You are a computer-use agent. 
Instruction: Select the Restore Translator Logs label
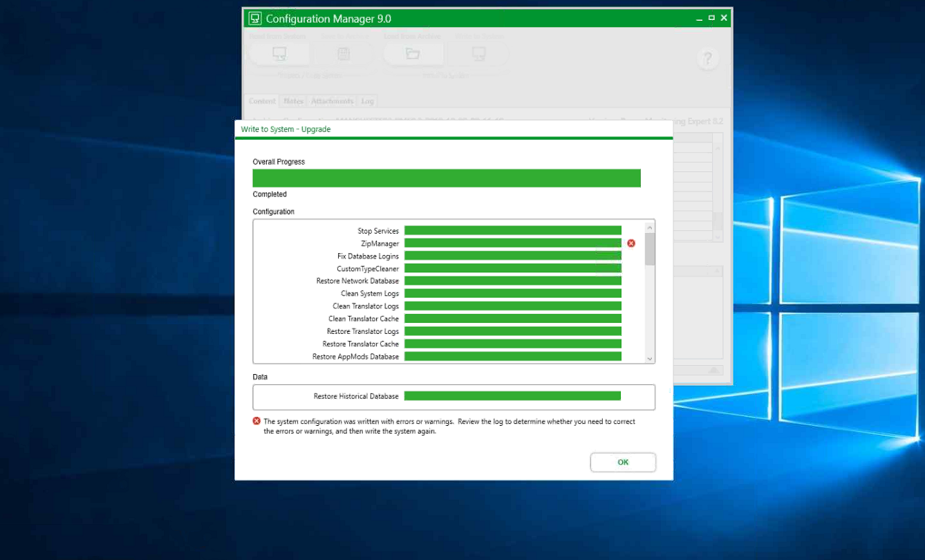click(363, 331)
